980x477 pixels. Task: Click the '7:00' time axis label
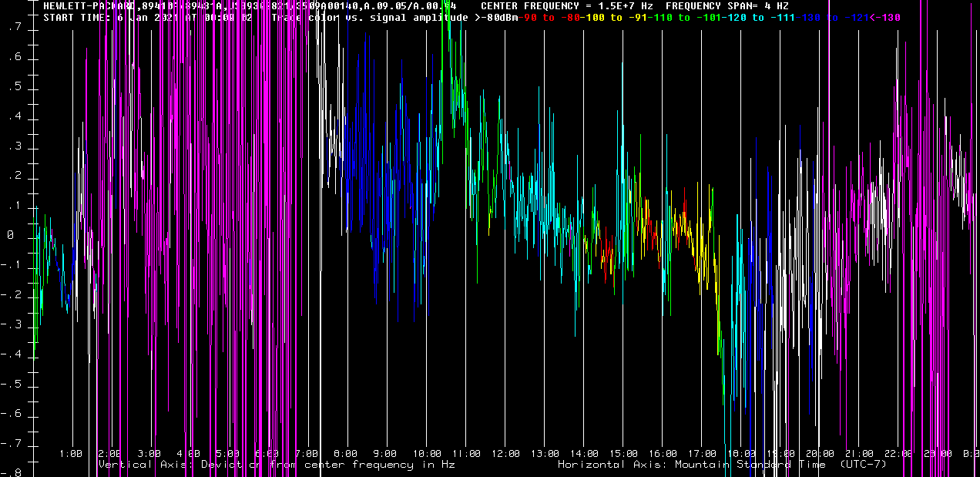coord(307,454)
